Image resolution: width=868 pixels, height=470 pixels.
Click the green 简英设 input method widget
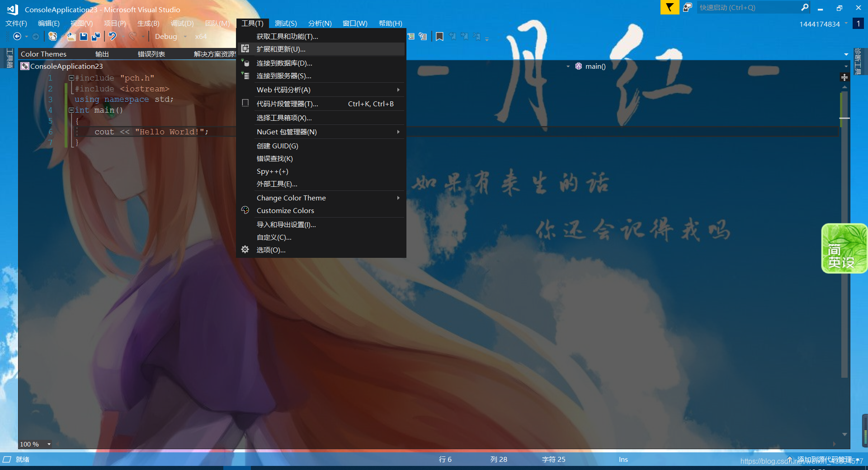(844, 248)
